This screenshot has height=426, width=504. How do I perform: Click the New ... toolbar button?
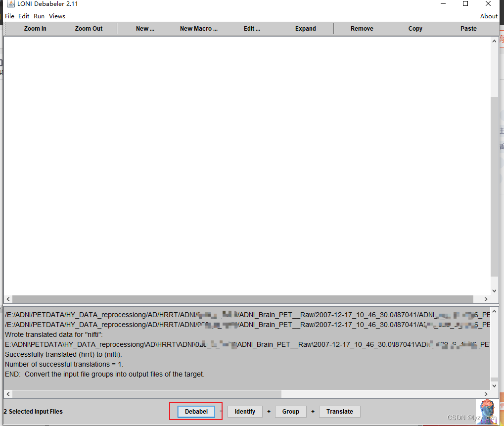pyautogui.click(x=145, y=29)
